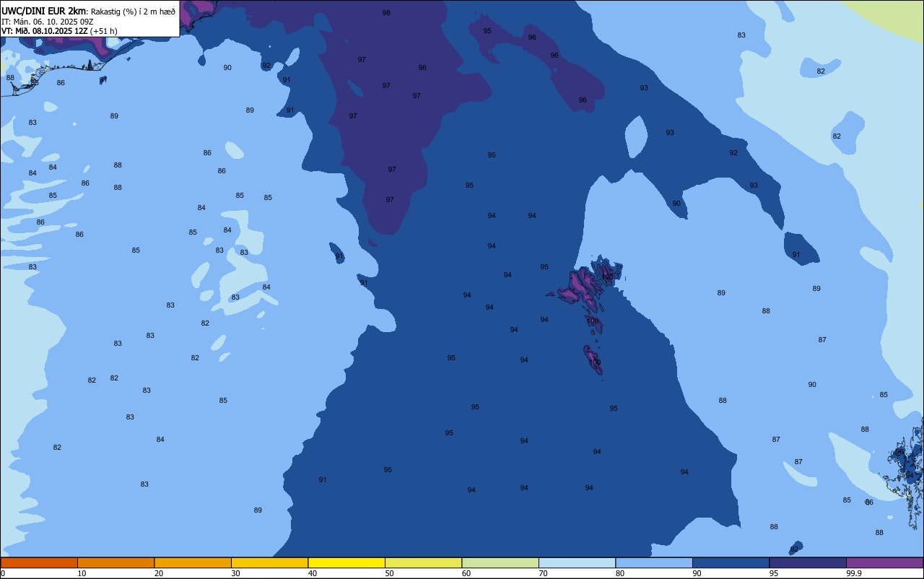
Task: Click the "60" tick label on legend
Action: click(466, 573)
